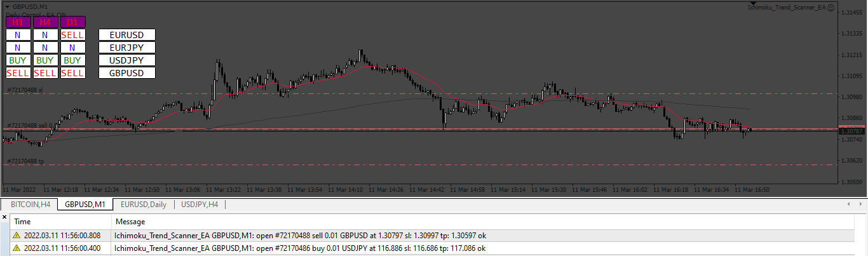Click EURJPY row D1 signal cell N

(x=72, y=48)
